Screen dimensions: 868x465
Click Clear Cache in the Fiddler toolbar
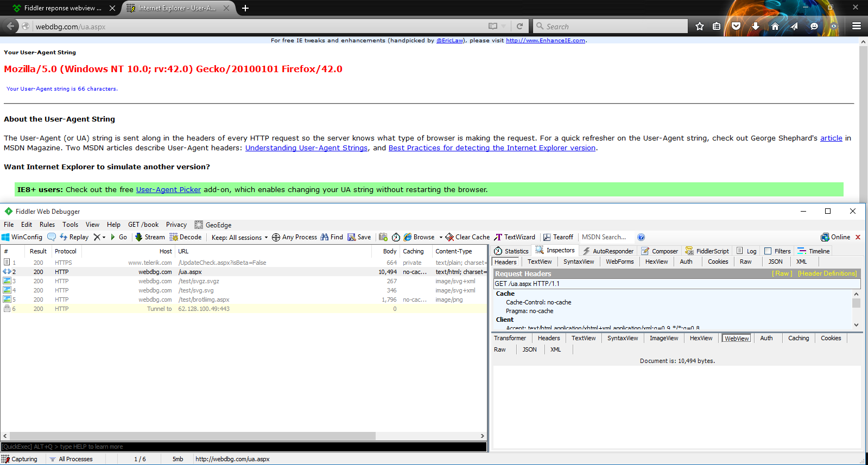pyautogui.click(x=467, y=237)
